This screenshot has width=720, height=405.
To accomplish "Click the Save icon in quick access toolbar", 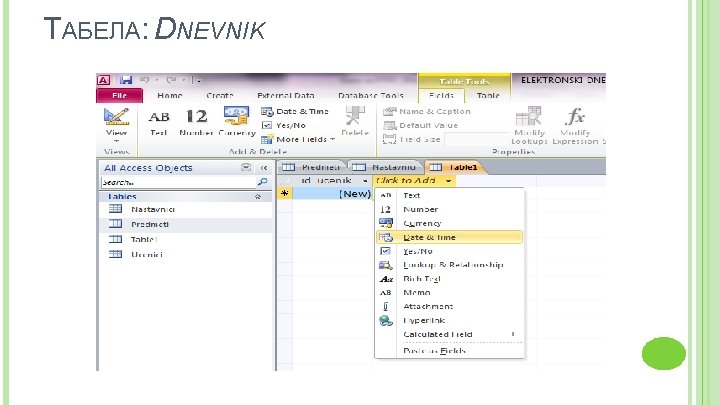I will coord(126,80).
